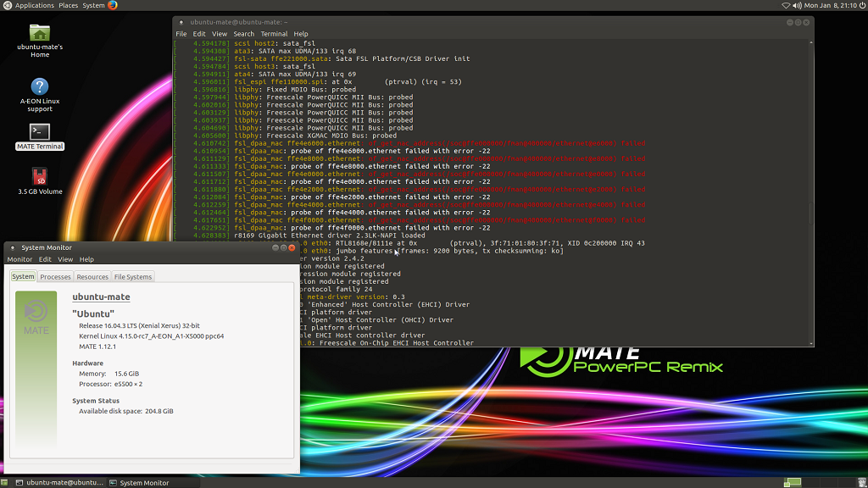Open the Monitor menu in System Monitor
Viewport: 868px width, 488px height.
(19, 259)
